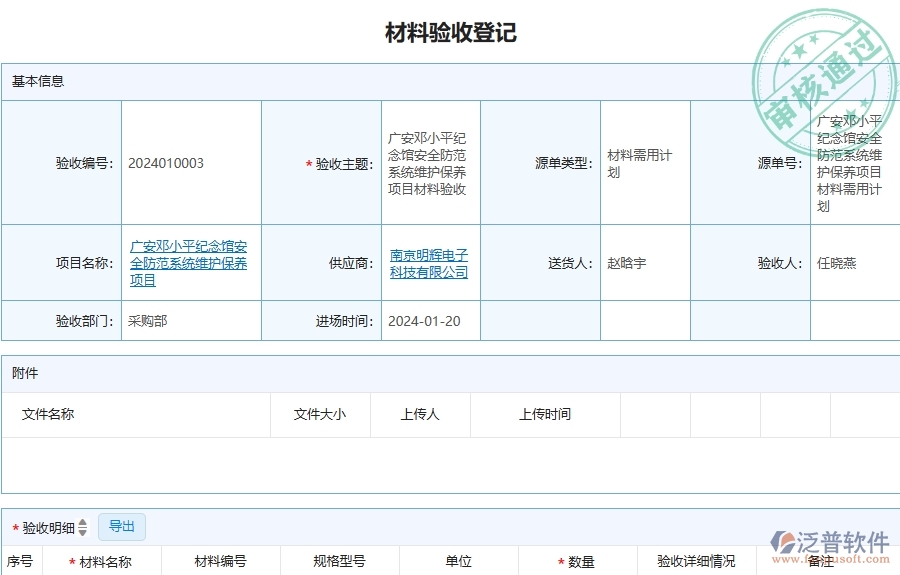
Task: Open the 广安邓小平纪念馆 project name link
Action: [x=189, y=263]
